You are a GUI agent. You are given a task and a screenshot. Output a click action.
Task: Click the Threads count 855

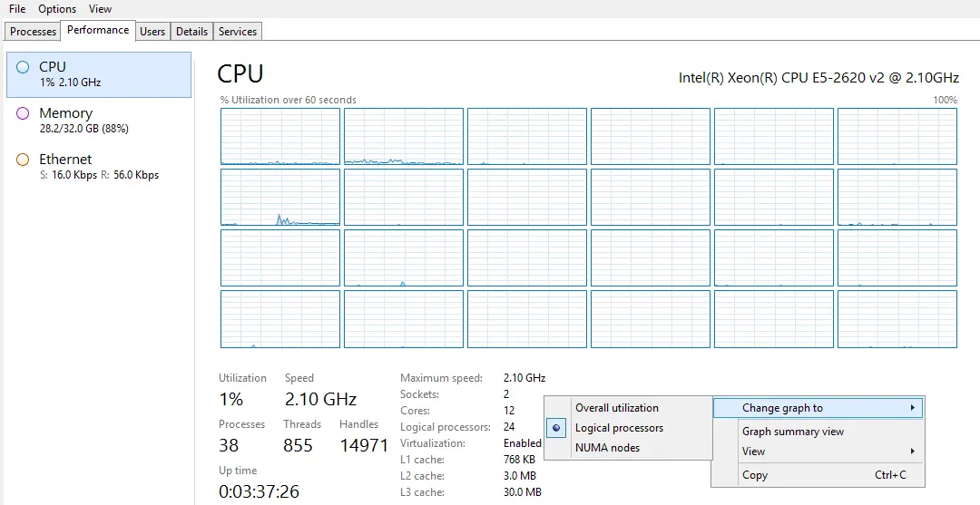(299, 445)
